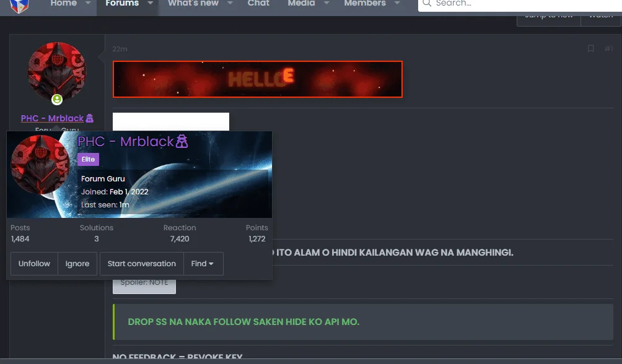Open PHC - Mrblack name in popup

click(126, 142)
